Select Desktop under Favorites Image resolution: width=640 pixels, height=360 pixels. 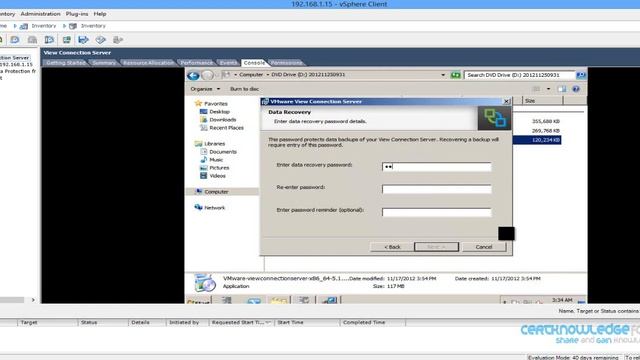pyautogui.click(x=219, y=112)
